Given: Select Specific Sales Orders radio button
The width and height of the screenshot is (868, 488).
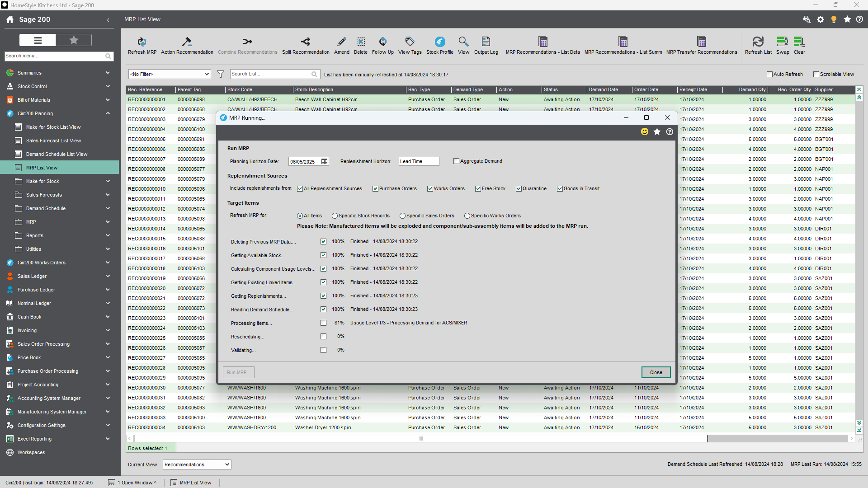Looking at the screenshot, I should tap(402, 216).
